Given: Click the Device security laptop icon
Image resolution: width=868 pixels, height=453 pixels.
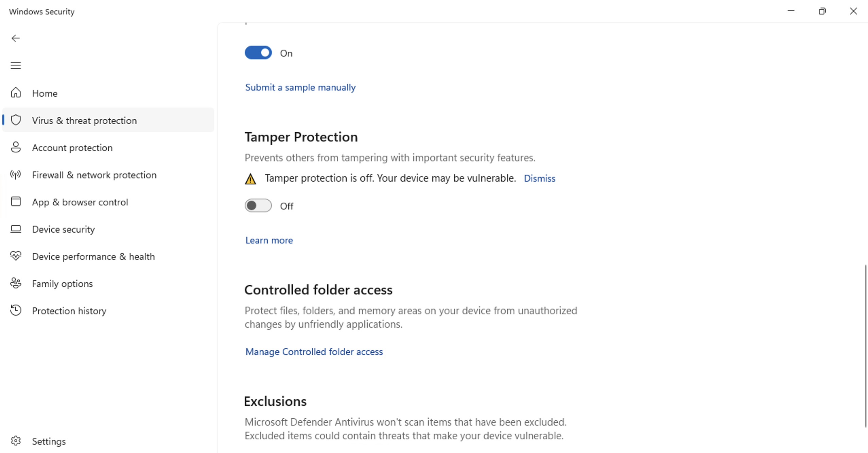Looking at the screenshot, I should click(x=16, y=229).
